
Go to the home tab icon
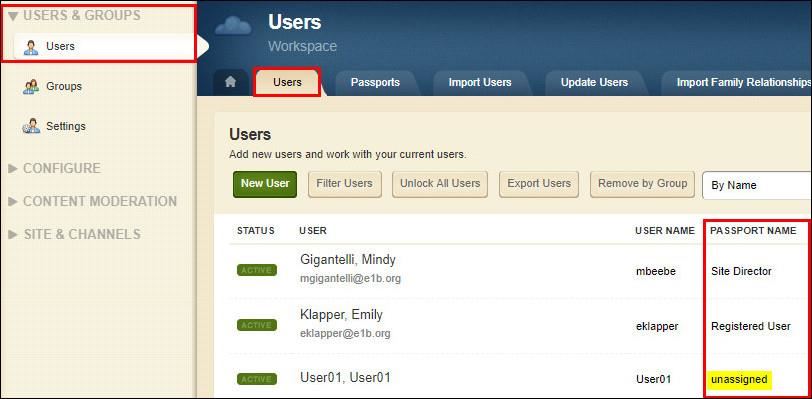230,82
